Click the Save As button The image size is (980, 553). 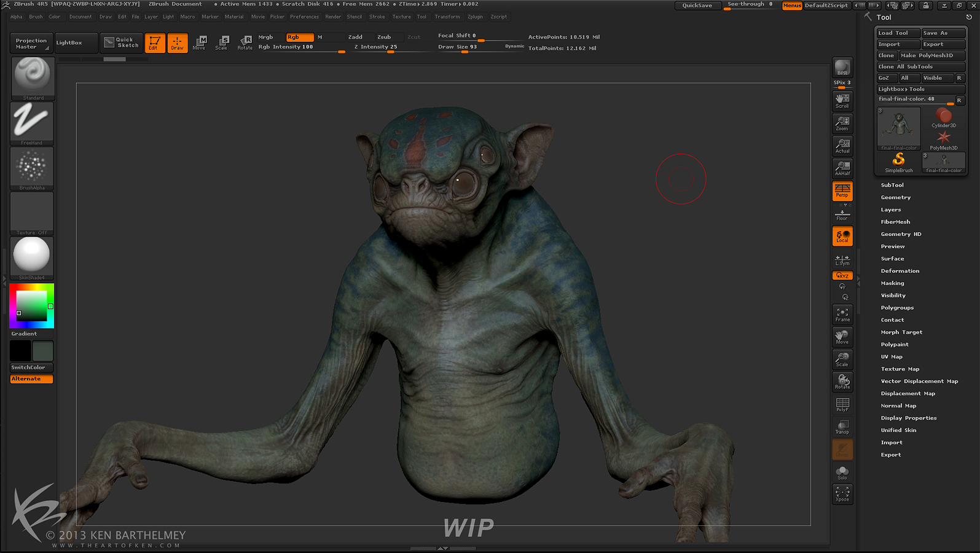[x=943, y=33]
